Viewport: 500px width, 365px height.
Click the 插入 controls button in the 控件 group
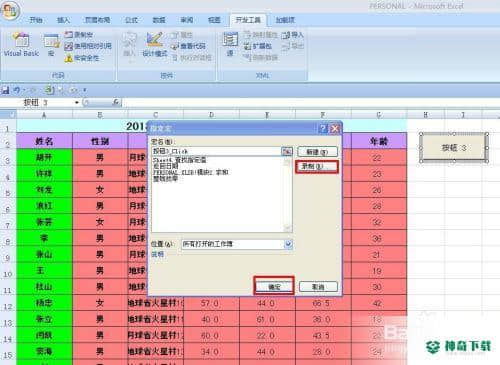(x=129, y=45)
